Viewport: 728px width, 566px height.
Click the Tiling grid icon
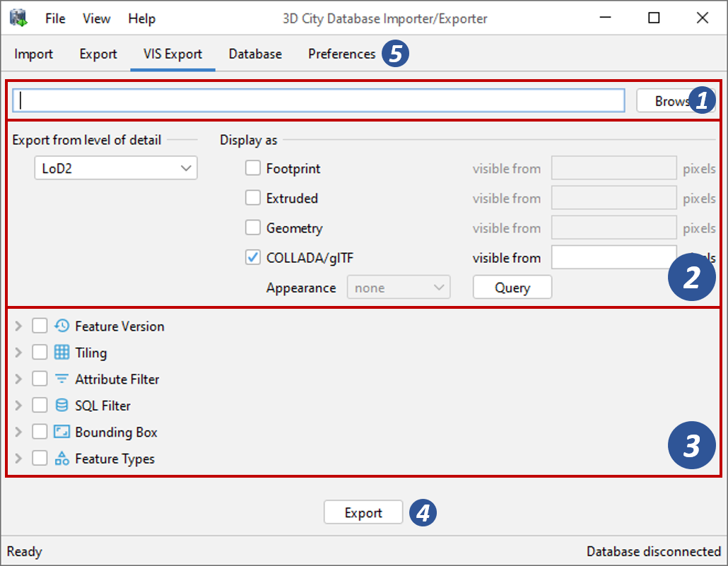click(61, 353)
